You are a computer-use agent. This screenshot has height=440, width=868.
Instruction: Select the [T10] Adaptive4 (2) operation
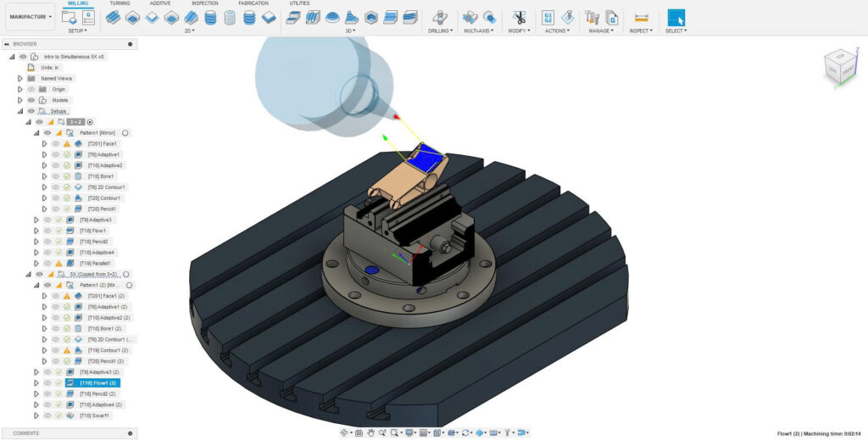point(100,404)
